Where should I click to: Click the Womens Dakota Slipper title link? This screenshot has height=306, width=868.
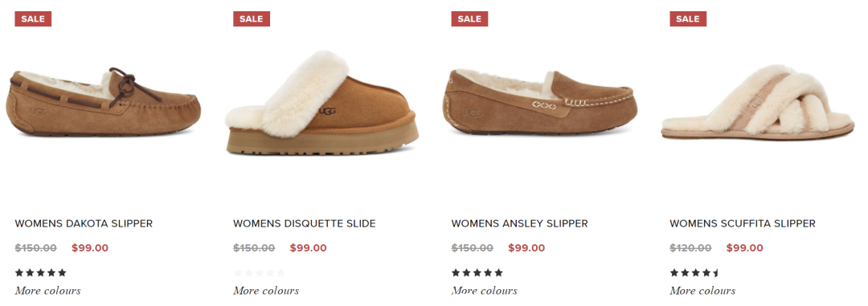(84, 223)
